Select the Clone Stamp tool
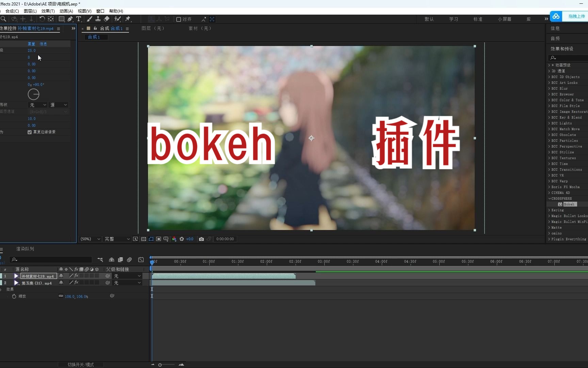Viewport: 588px width, 368px height. [98, 19]
